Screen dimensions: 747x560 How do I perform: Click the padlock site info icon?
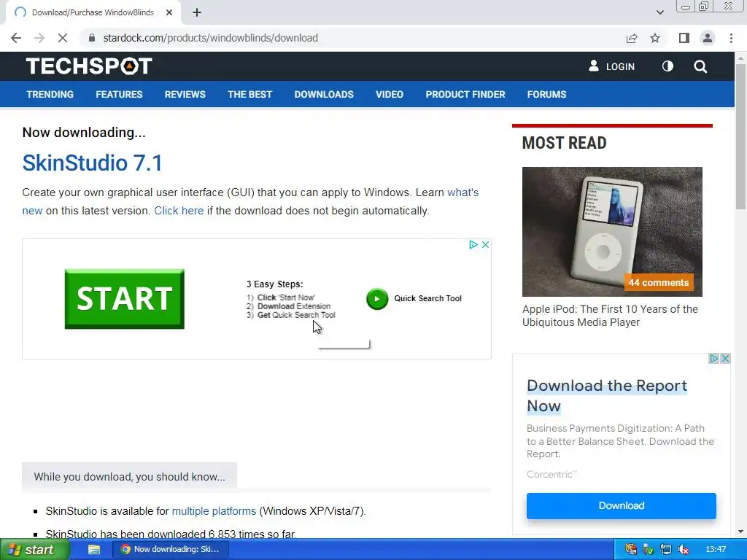92,38
